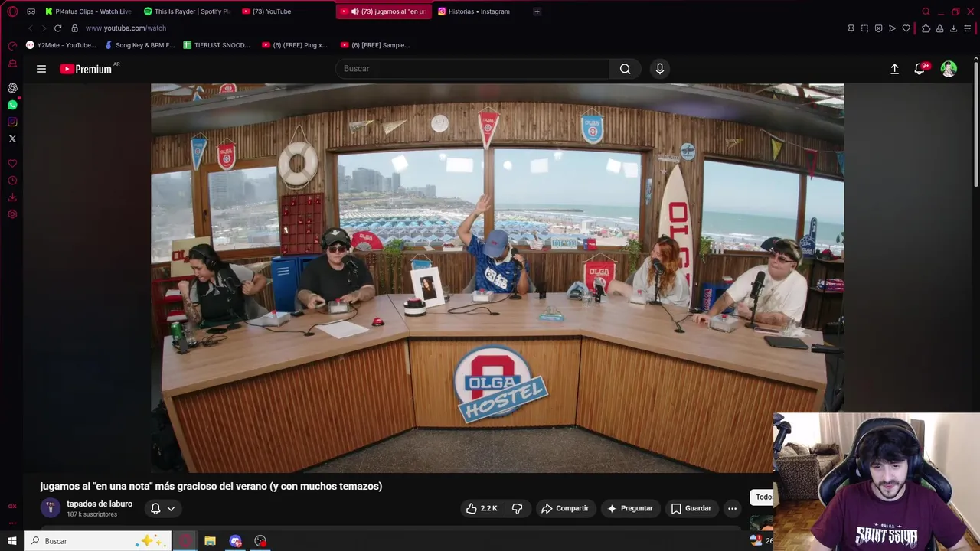Click the video player to pause
The width and height of the screenshot is (980, 551).
coord(498,278)
